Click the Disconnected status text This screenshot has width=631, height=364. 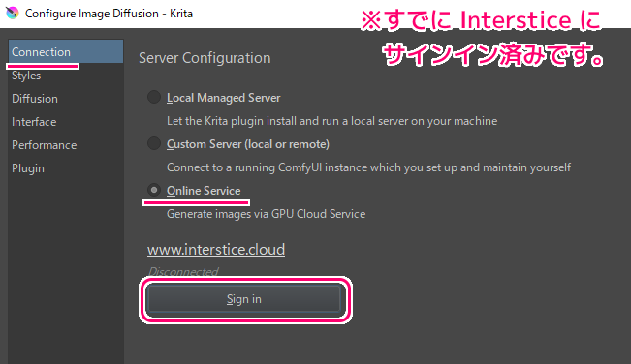pyautogui.click(x=183, y=272)
